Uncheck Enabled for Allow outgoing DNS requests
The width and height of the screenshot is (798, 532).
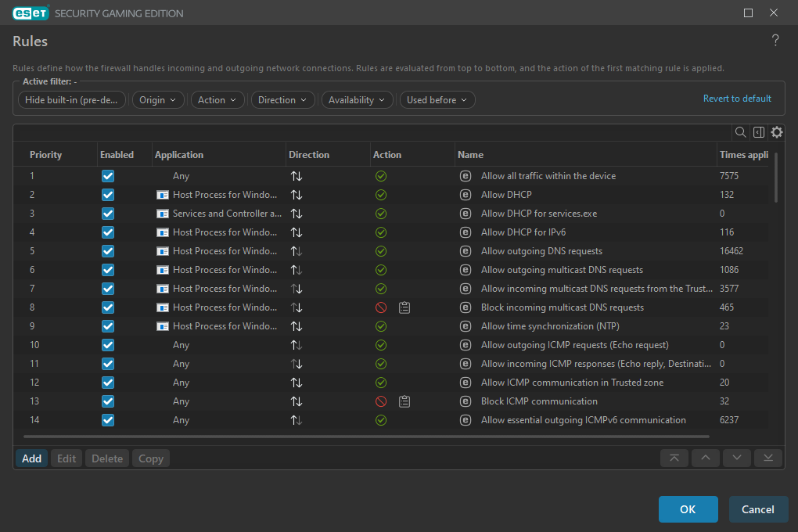108,251
